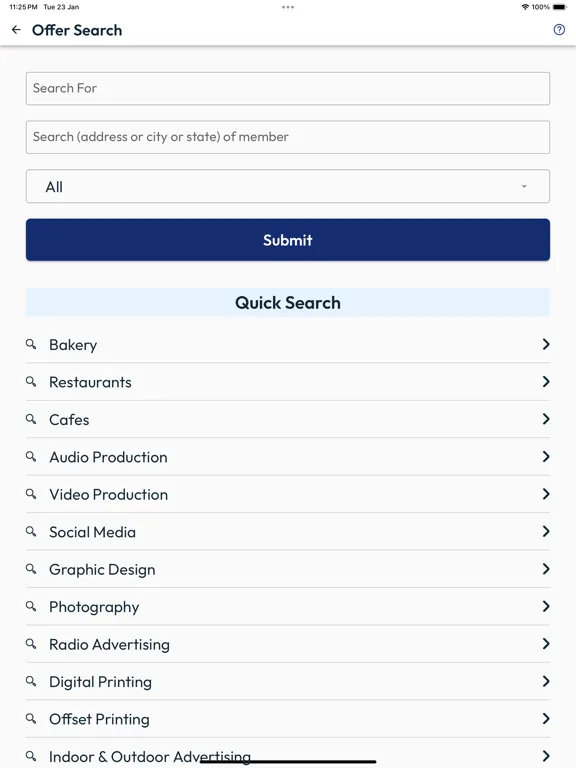Viewport: 576px width, 768px height.
Task: Choose Radio Advertising from quick search list
Action: tap(288, 644)
